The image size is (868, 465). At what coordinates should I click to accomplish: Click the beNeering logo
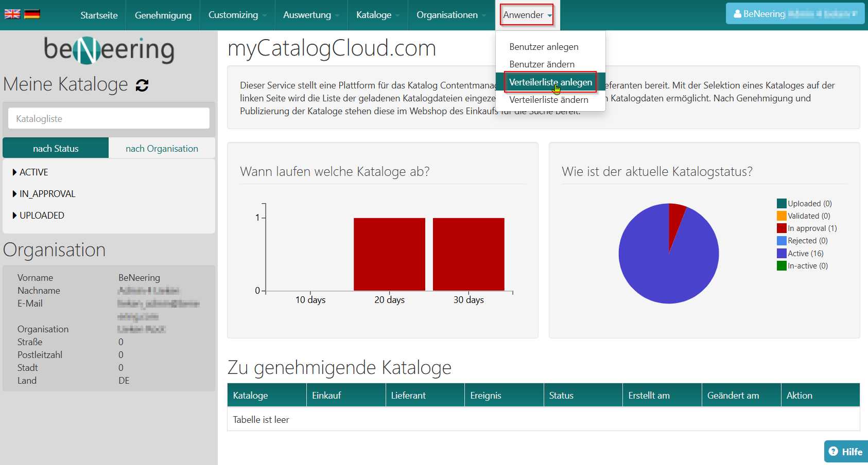pyautogui.click(x=109, y=50)
